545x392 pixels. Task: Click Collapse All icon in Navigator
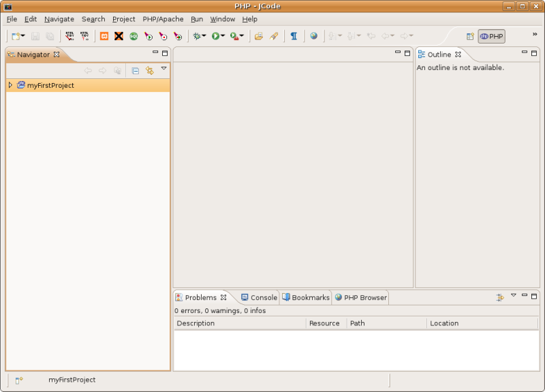[136, 70]
